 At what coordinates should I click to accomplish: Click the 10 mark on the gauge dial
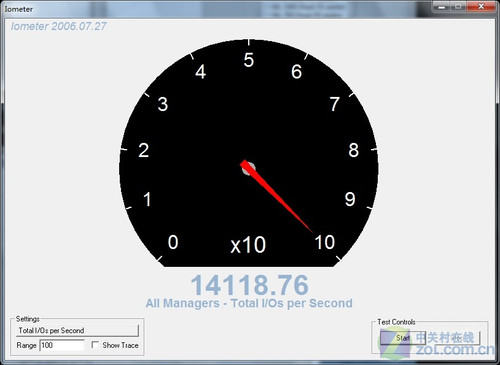point(324,242)
